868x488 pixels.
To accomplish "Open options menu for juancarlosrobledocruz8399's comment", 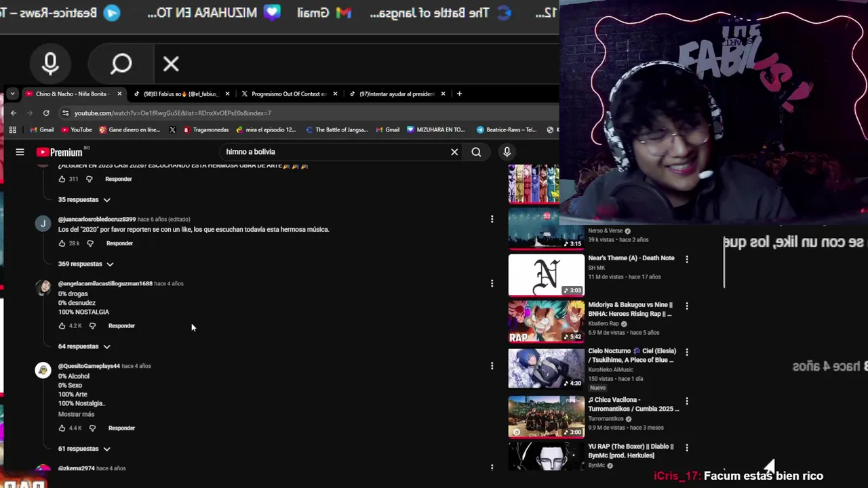I will coord(492,219).
